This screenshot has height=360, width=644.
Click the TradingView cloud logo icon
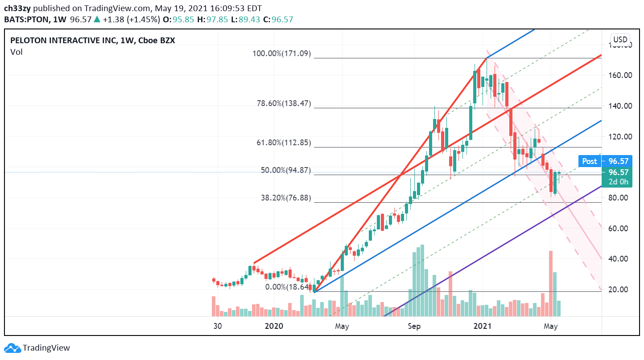12,348
